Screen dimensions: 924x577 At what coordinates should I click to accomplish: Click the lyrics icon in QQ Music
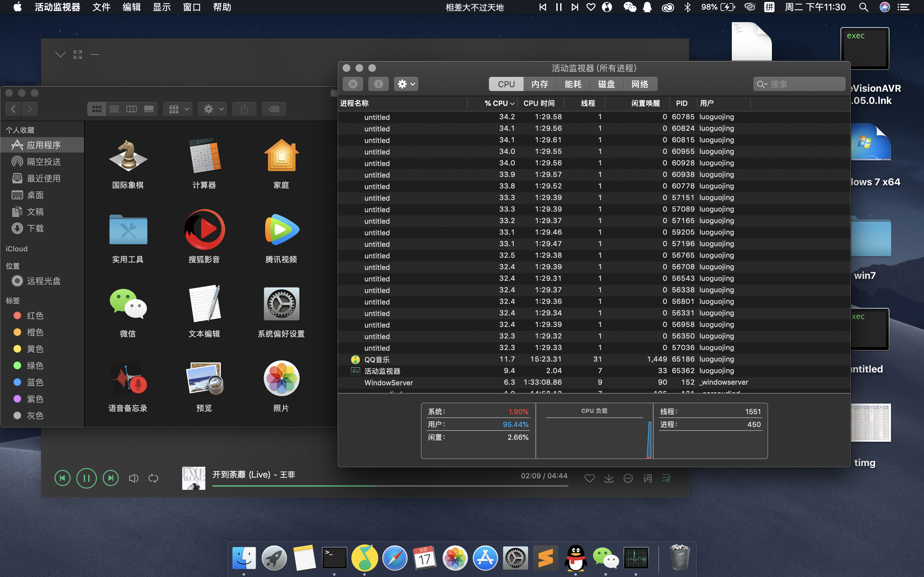pos(647,478)
